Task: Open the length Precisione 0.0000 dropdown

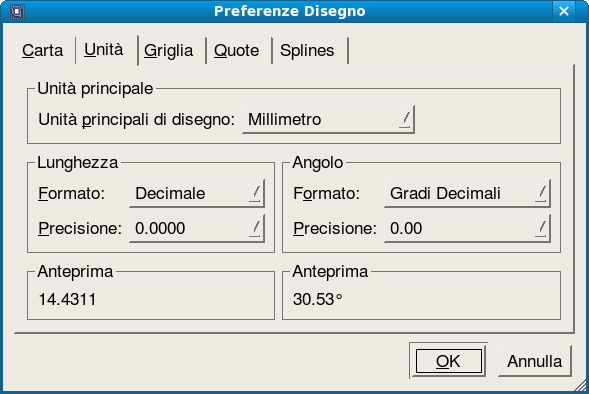Action: [x=197, y=228]
